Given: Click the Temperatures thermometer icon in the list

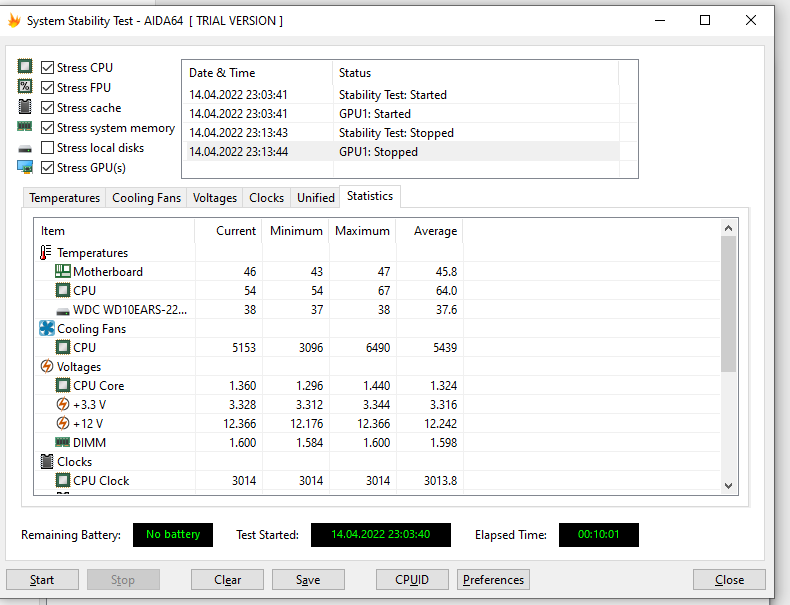Looking at the screenshot, I should 46,252.
